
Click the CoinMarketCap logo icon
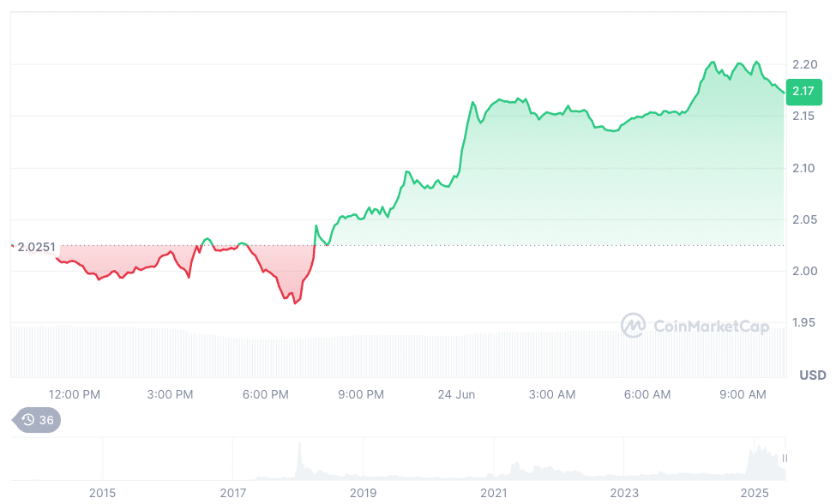tap(634, 326)
